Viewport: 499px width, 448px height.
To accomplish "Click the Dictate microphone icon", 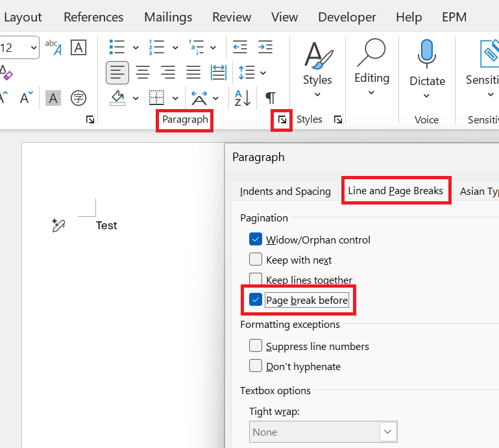I will coord(426,53).
